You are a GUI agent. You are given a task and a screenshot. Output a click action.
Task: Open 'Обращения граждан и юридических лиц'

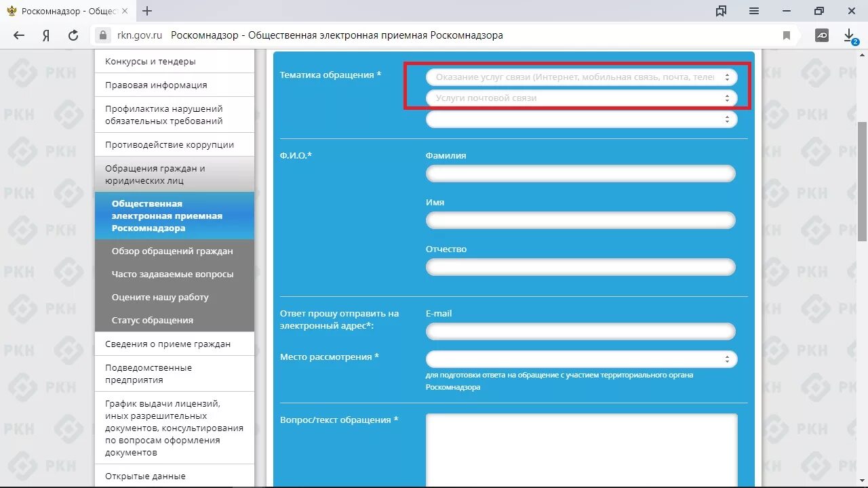point(174,174)
